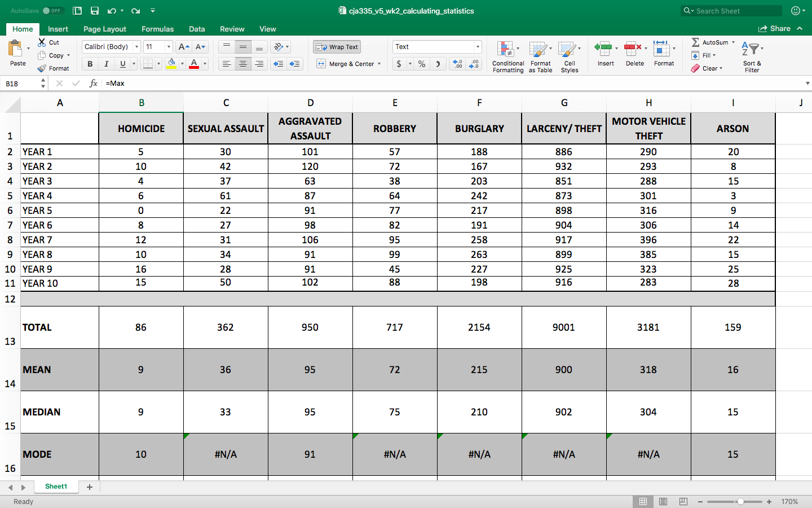Click the Format painter brush icon

[42, 68]
